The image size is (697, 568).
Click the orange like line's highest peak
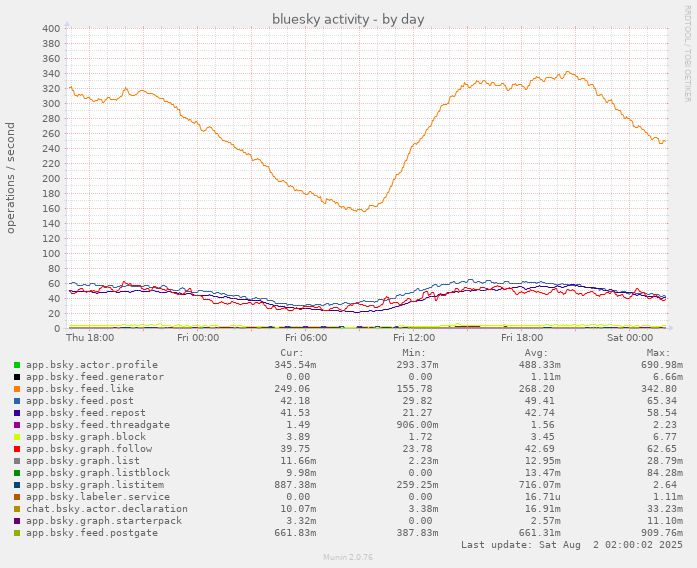[x=568, y=72]
